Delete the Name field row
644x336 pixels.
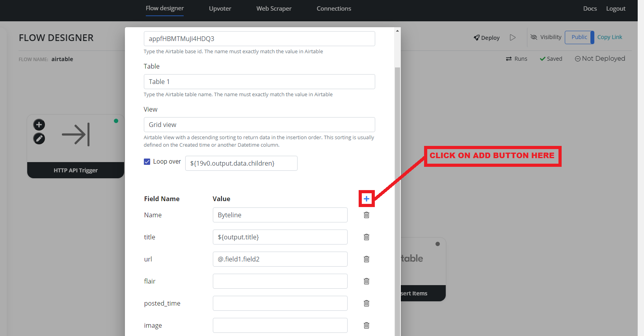(367, 215)
